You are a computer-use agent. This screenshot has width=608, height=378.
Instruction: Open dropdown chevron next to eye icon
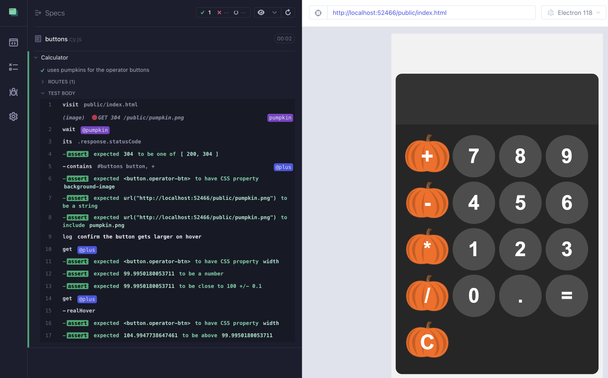click(x=275, y=12)
